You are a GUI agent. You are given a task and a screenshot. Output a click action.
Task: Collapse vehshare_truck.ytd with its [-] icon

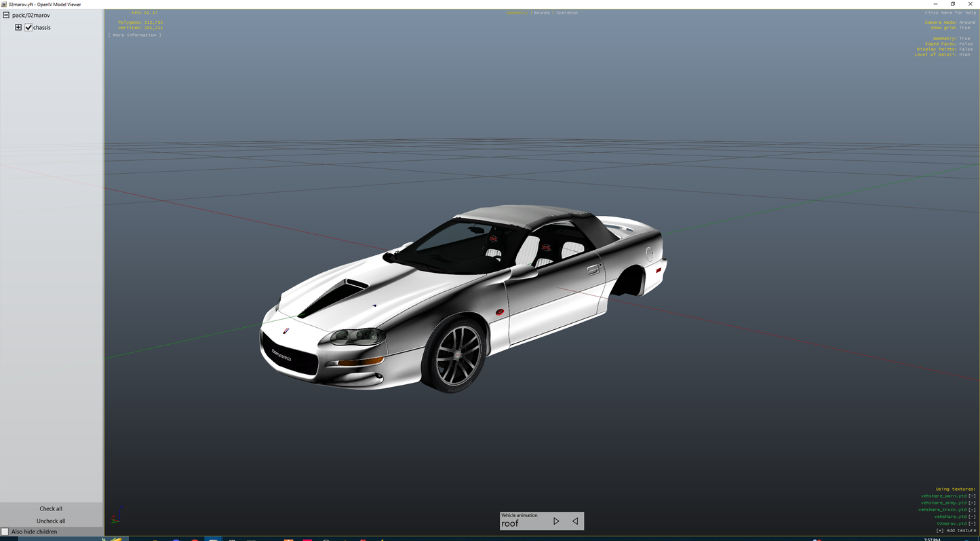971,510
